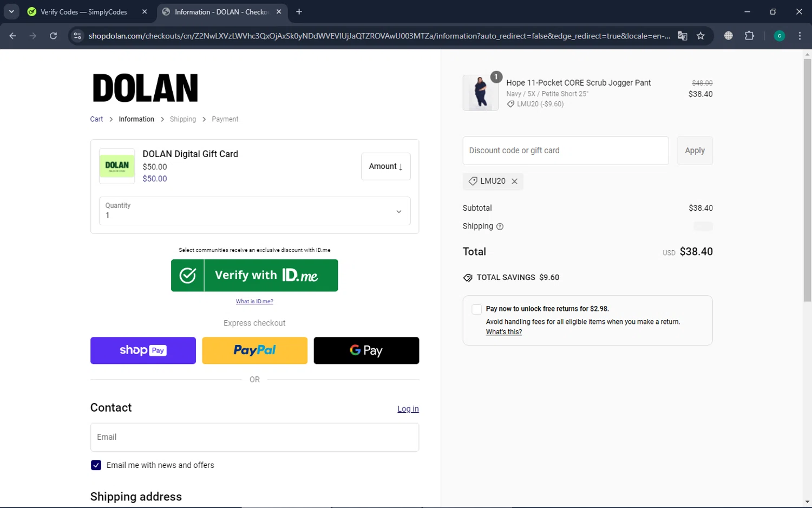Click the Shipping help question icon
The image size is (812, 508).
click(x=500, y=226)
